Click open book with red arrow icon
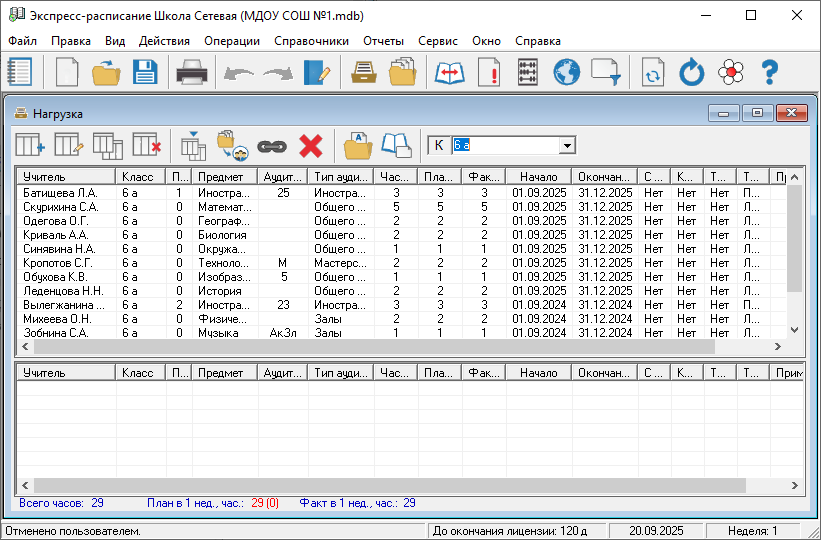821x540 pixels. point(450,72)
